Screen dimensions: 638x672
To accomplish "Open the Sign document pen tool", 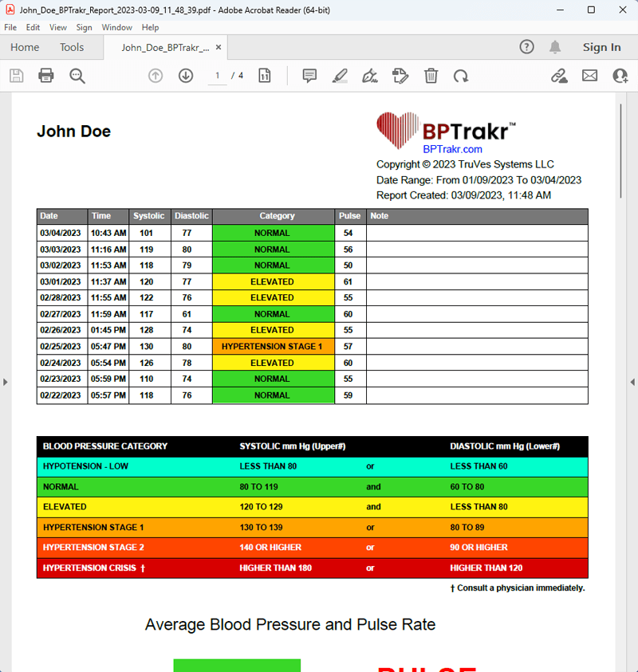I will pos(369,76).
